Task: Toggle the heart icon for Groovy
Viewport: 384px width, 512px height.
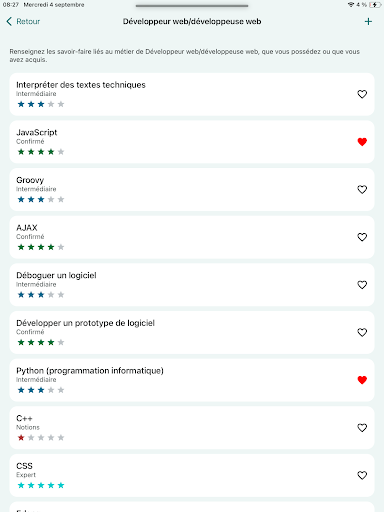Action: pos(362,190)
